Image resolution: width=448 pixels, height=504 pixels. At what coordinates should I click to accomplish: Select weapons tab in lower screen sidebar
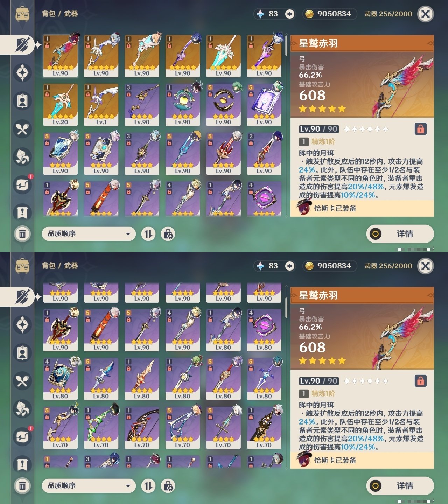click(23, 297)
